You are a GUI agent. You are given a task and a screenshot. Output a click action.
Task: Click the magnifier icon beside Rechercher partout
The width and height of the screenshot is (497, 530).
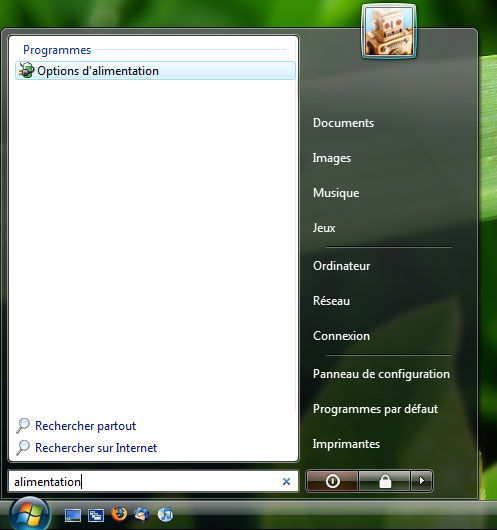(x=23, y=426)
